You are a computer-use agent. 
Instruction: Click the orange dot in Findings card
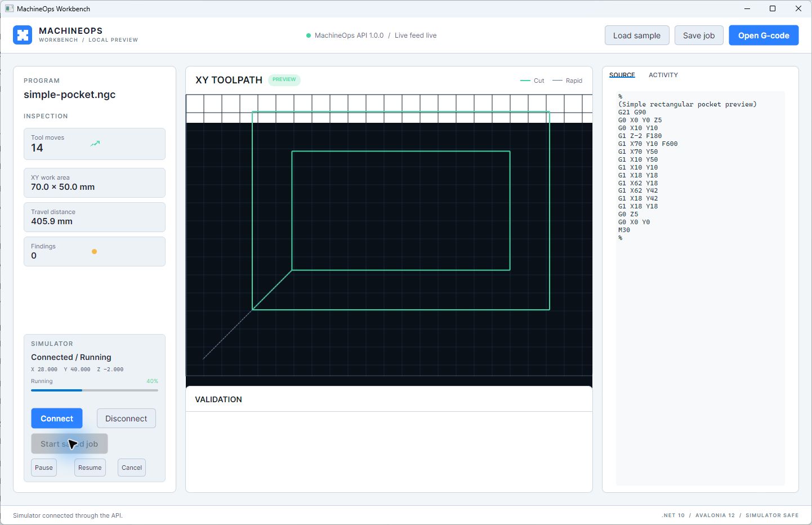click(x=94, y=252)
